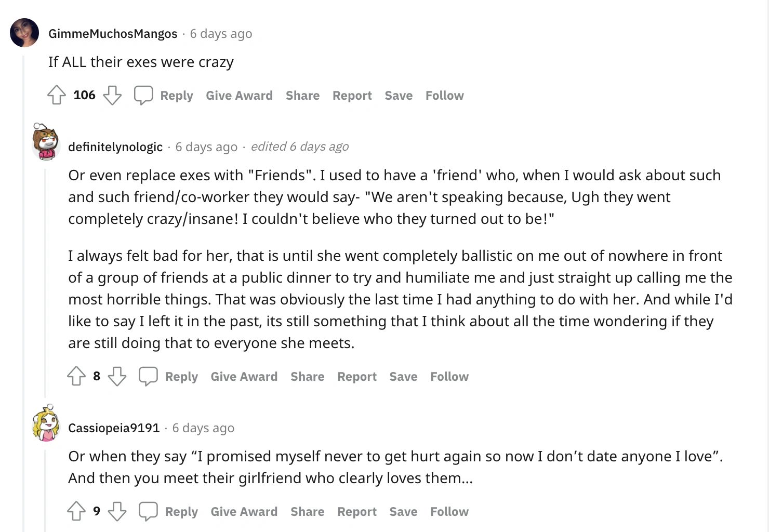Save Cassiopeia9191's comment
The width and height of the screenshot is (769, 532).
[403, 512]
